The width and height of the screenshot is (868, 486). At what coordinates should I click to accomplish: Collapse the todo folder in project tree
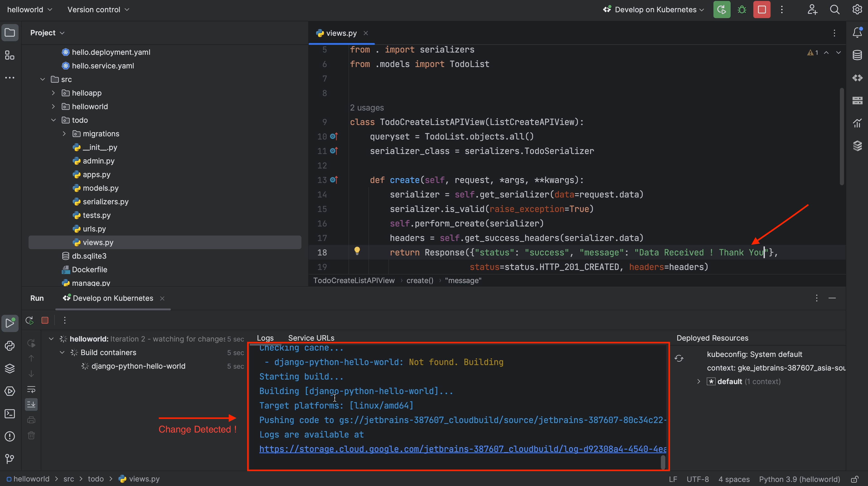coord(53,120)
